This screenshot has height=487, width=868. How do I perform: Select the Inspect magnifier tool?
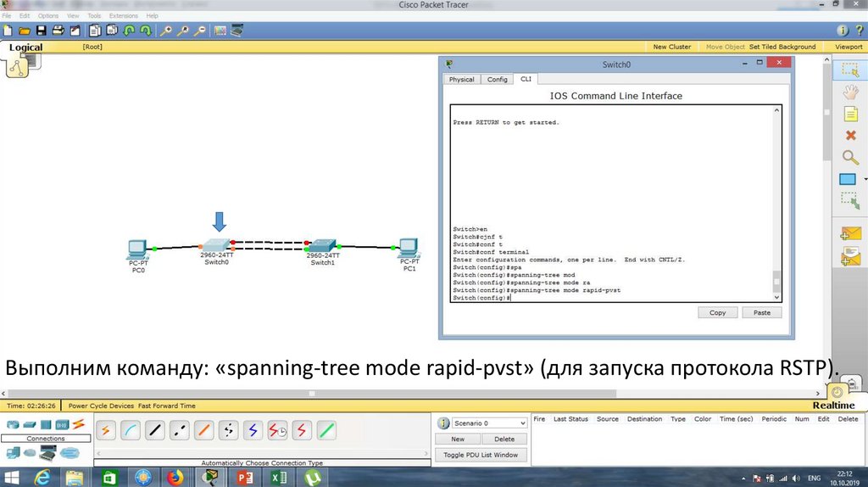[850, 157]
